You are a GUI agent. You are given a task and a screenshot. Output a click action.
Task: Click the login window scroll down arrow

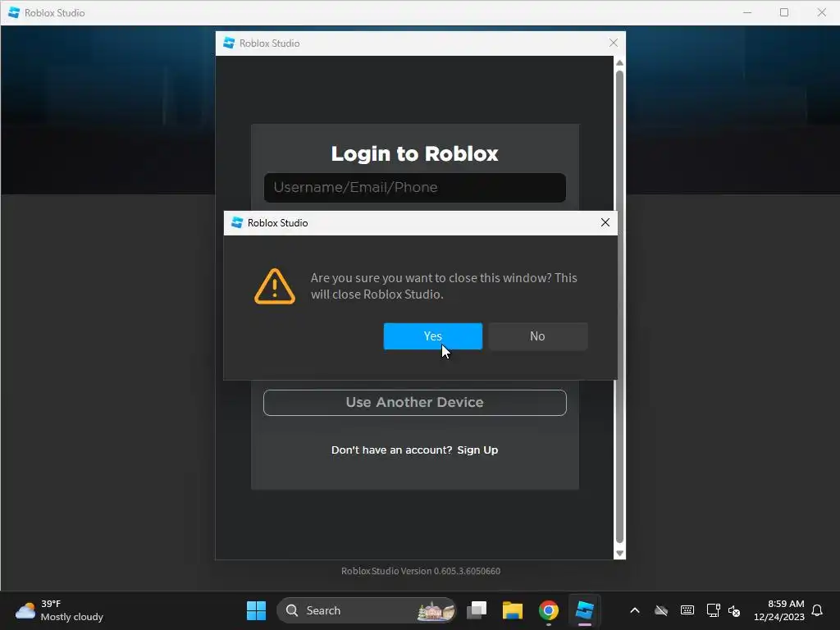(x=620, y=554)
